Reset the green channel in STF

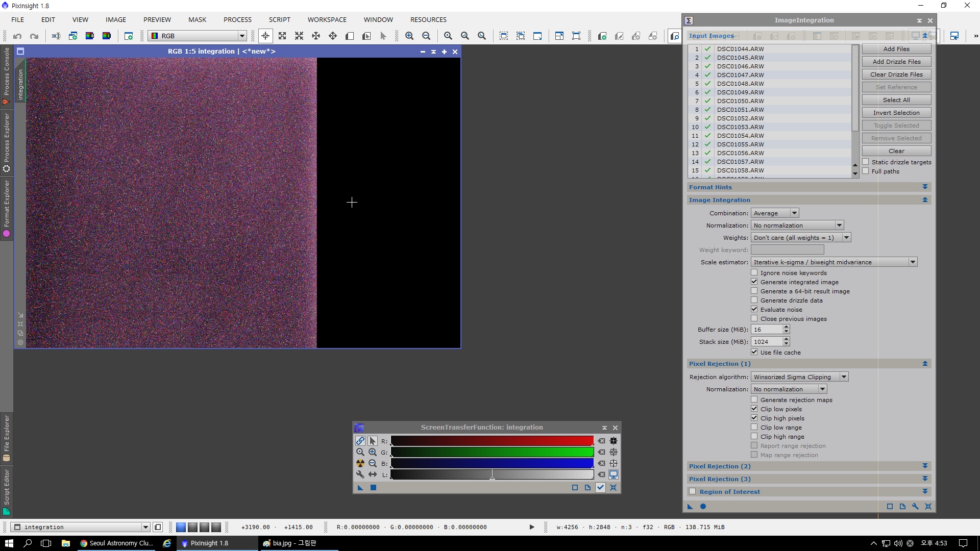(x=602, y=452)
